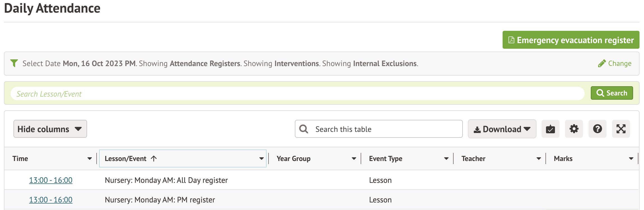This screenshot has width=644, height=210.
Task: Open the Marks column dropdown arrow
Action: pyautogui.click(x=631, y=159)
